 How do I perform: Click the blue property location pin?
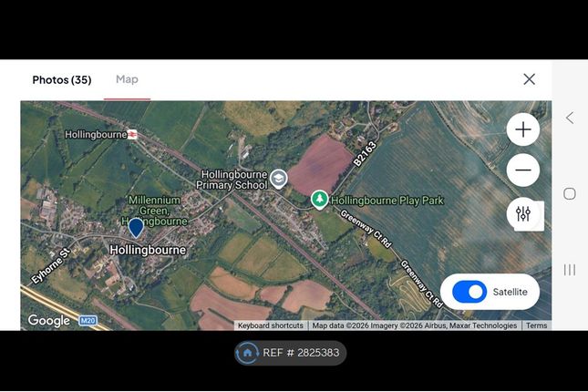tap(136, 227)
